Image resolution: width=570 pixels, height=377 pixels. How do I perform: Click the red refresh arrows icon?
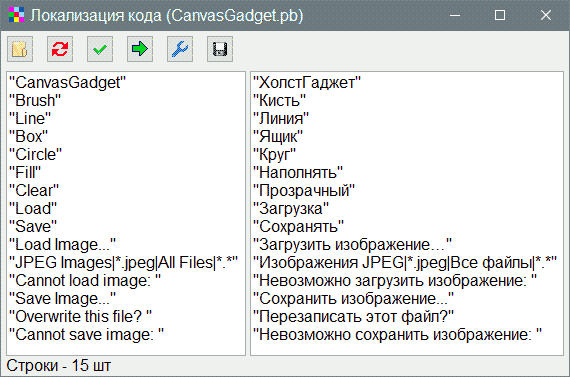[x=60, y=49]
